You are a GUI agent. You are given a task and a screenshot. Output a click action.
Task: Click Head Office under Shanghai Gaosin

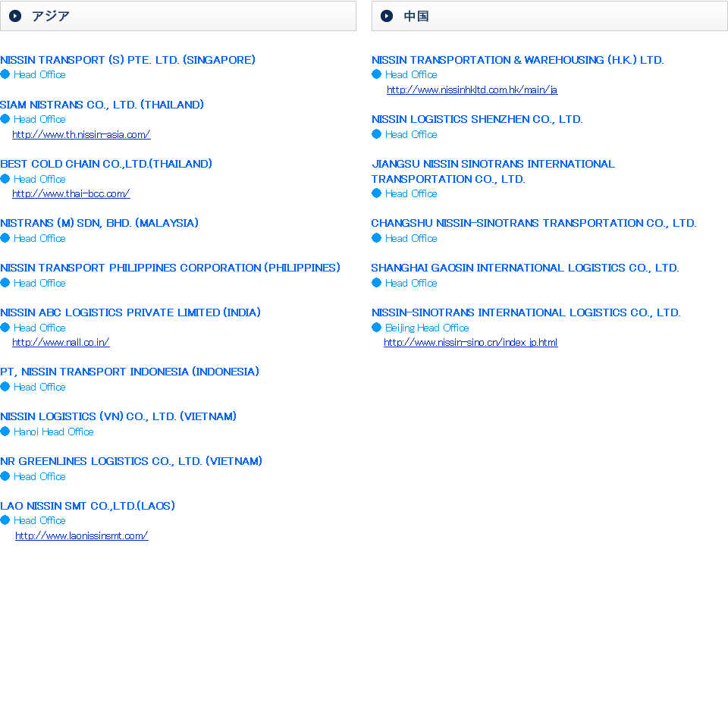(x=411, y=283)
